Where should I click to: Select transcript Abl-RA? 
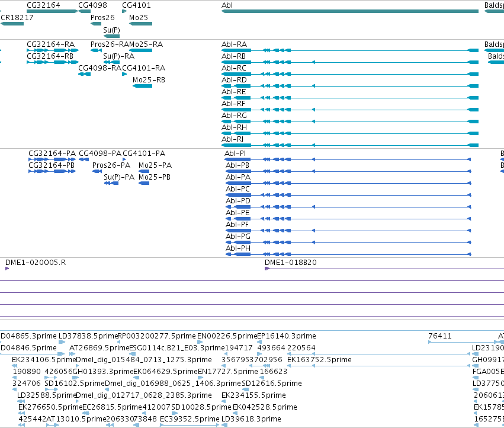coord(234,44)
